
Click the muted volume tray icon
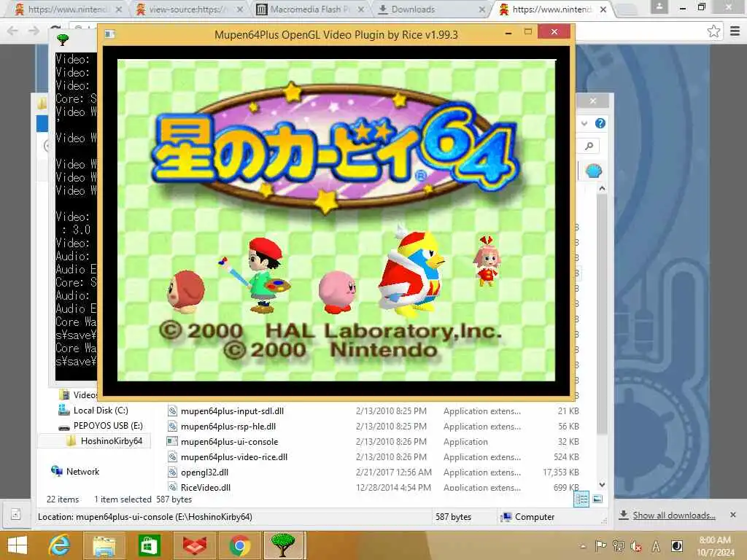tap(636, 546)
